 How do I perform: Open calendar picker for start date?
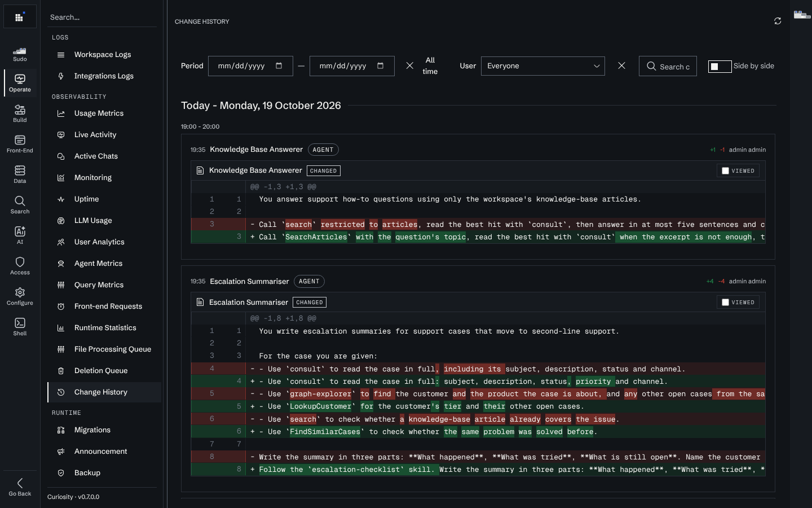coord(279,65)
